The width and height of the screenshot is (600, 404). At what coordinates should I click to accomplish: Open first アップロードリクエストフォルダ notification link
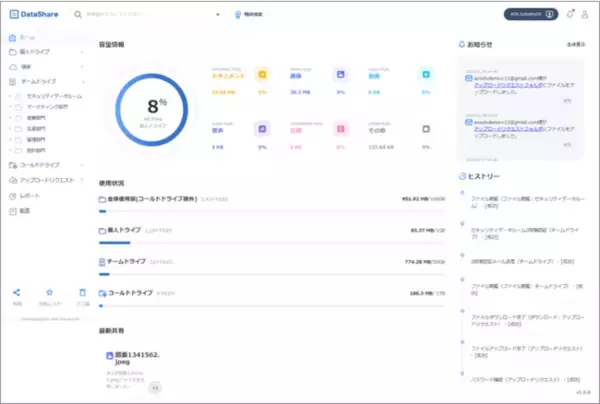pyautogui.click(x=508, y=85)
